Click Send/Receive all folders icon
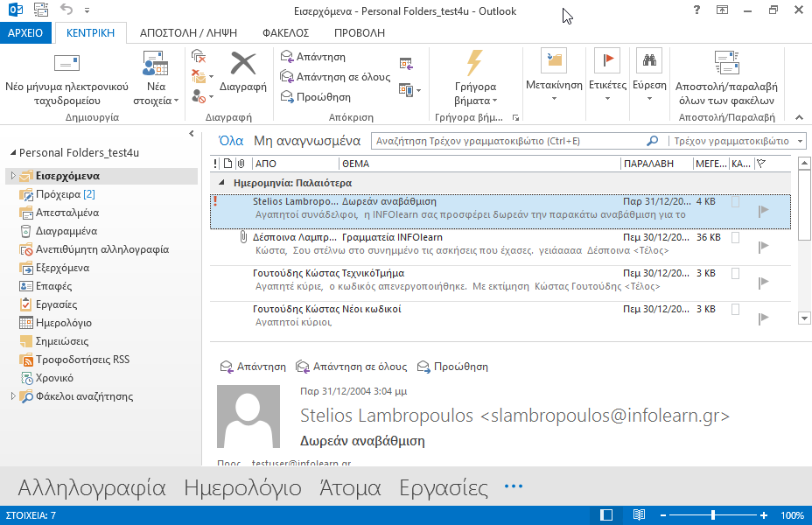The width and height of the screenshot is (812, 525). coord(726,63)
